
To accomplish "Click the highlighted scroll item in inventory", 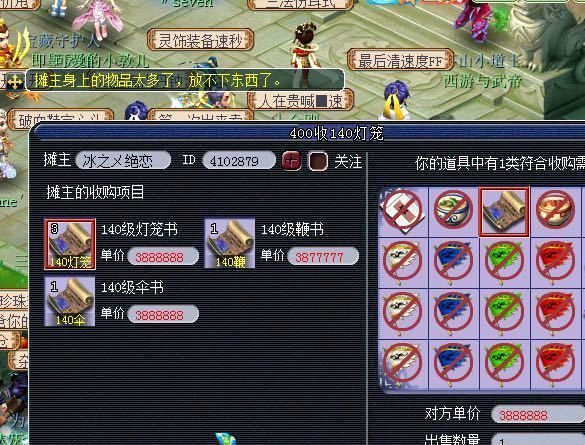I will tap(504, 212).
